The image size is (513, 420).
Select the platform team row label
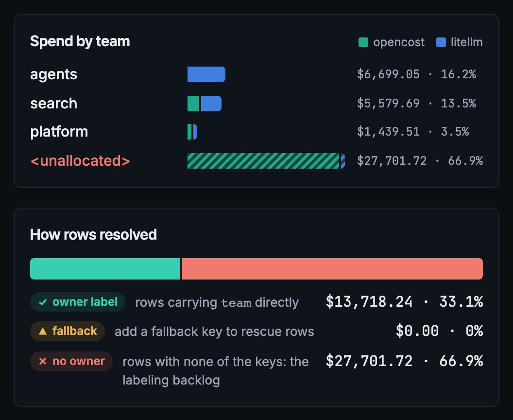(59, 132)
